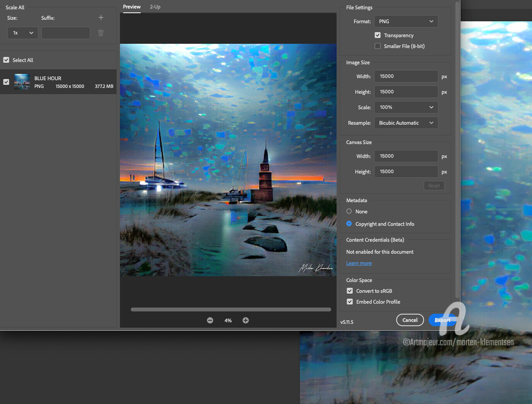
Task: Switch to the 2-Up tab
Action: point(155,7)
